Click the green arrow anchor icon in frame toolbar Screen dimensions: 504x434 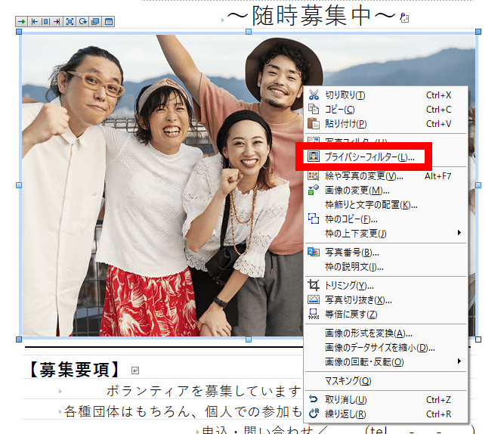(x=21, y=22)
